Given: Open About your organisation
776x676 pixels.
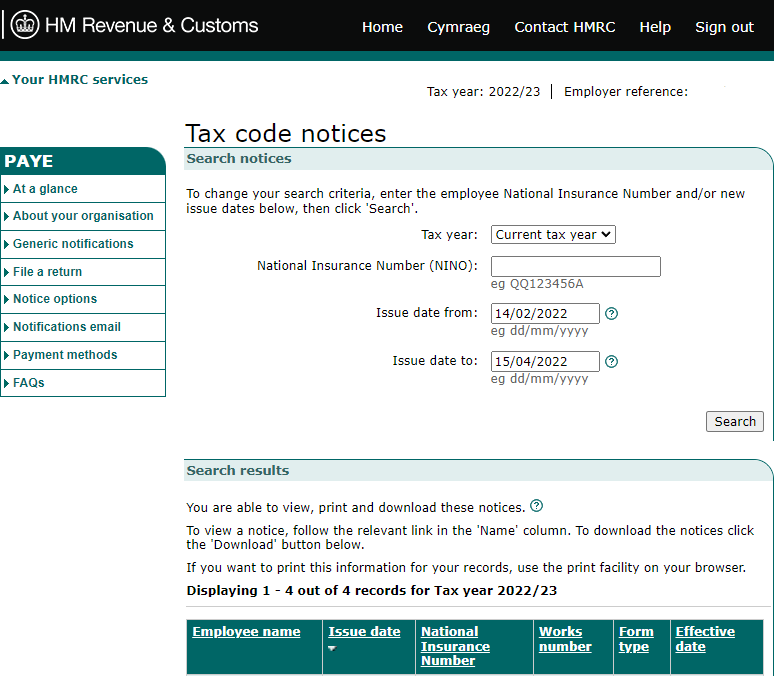Looking at the screenshot, I should click(x=83, y=216).
